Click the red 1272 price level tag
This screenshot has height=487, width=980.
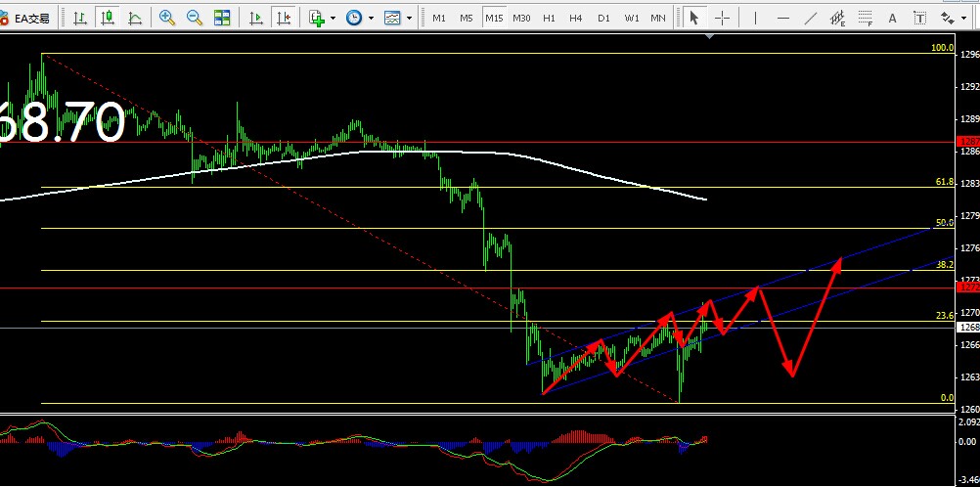click(x=968, y=287)
